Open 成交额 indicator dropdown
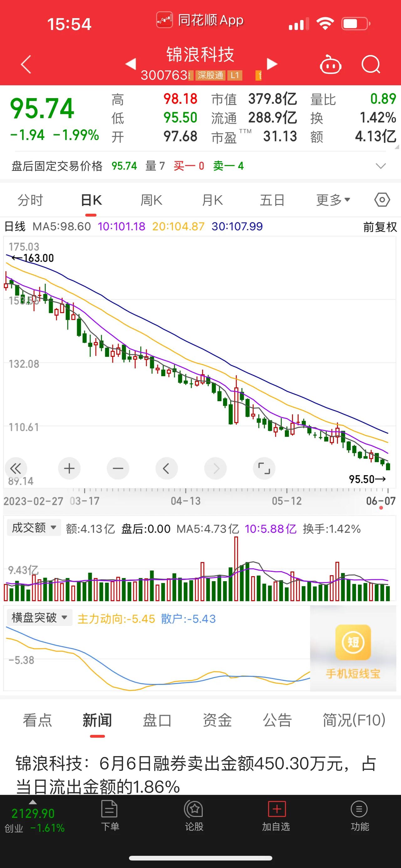 click(34, 528)
